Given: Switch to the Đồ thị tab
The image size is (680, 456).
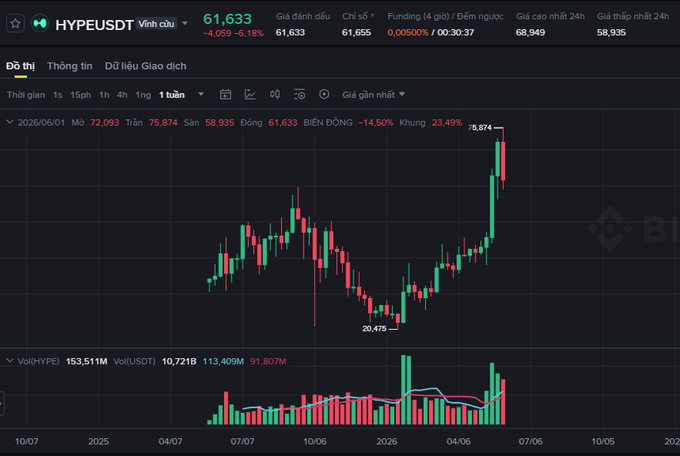Looking at the screenshot, I should pos(20,66).
